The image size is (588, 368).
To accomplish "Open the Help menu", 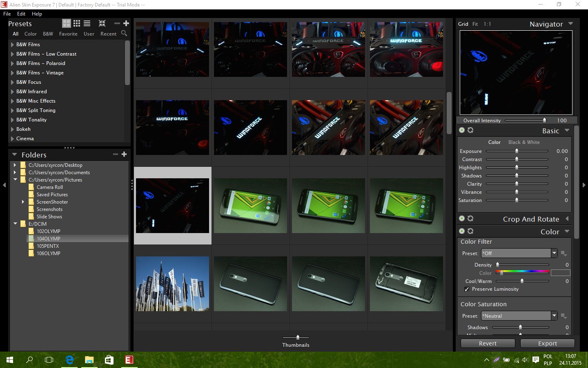I will coord(37,13).
